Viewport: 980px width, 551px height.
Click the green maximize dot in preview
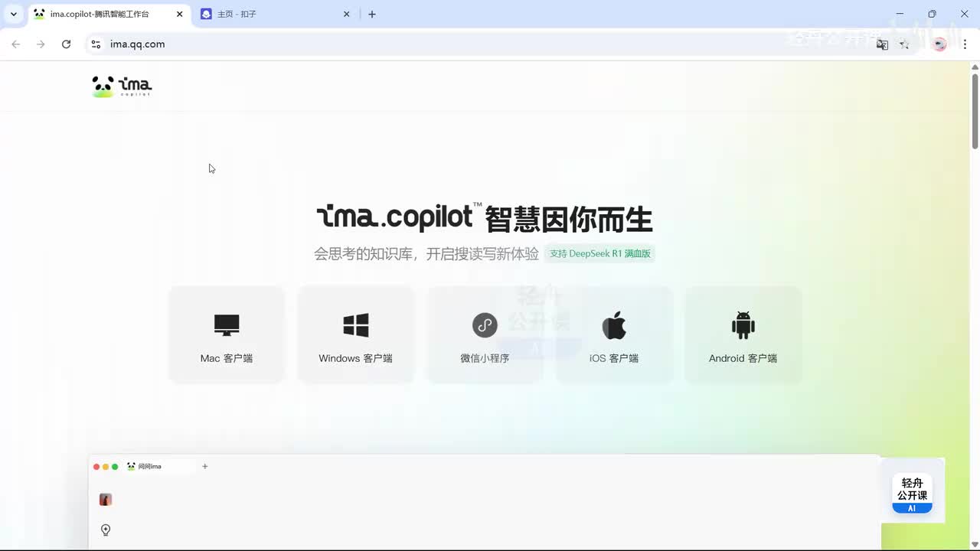tap(115, 467)
